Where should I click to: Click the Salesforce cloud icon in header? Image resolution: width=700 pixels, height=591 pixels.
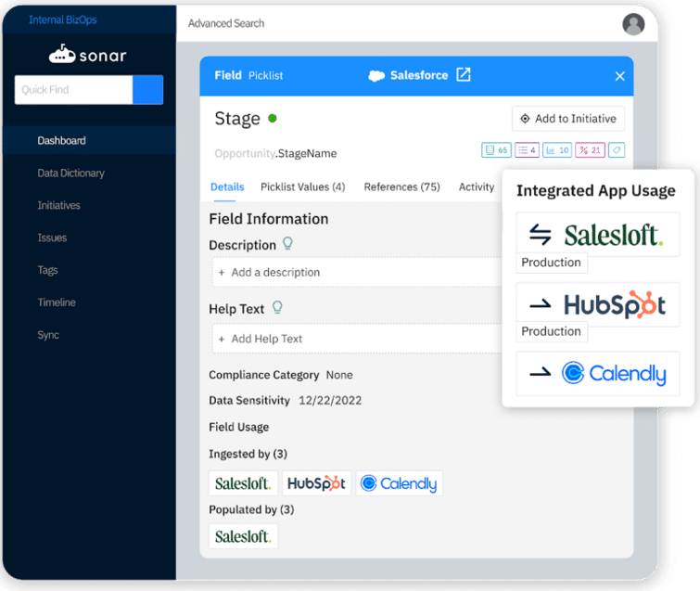click(376, 76)
